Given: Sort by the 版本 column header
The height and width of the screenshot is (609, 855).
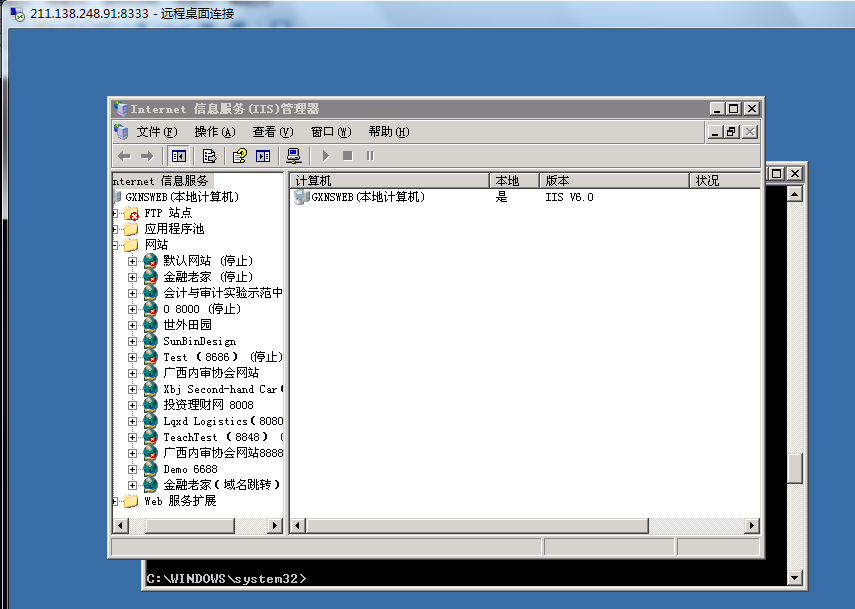Looking at the screenshot, I should (615, 180).
